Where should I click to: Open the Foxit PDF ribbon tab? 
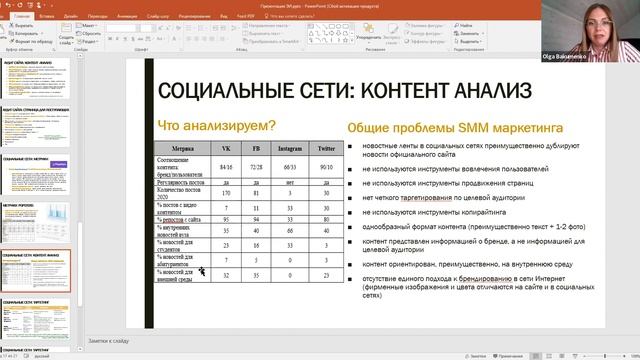click(246, 16)
